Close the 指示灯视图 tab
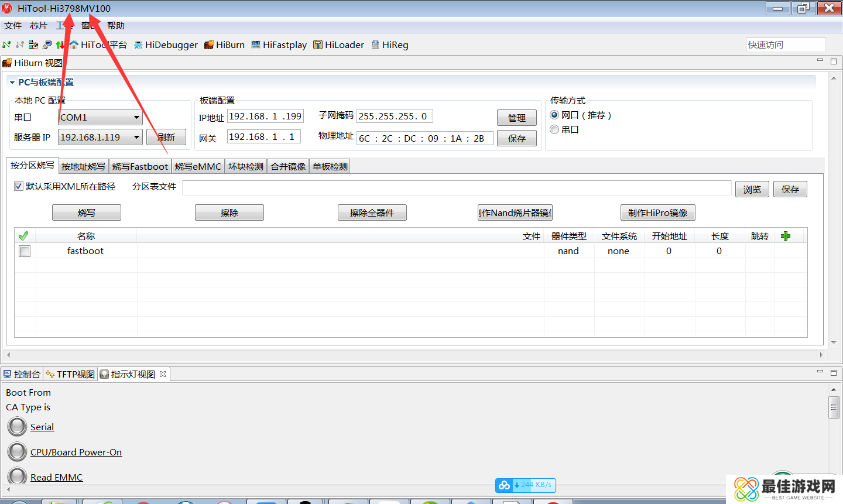The height and width of the screenshot is (504, 843). pyautogui.click(x=163, y=374)
